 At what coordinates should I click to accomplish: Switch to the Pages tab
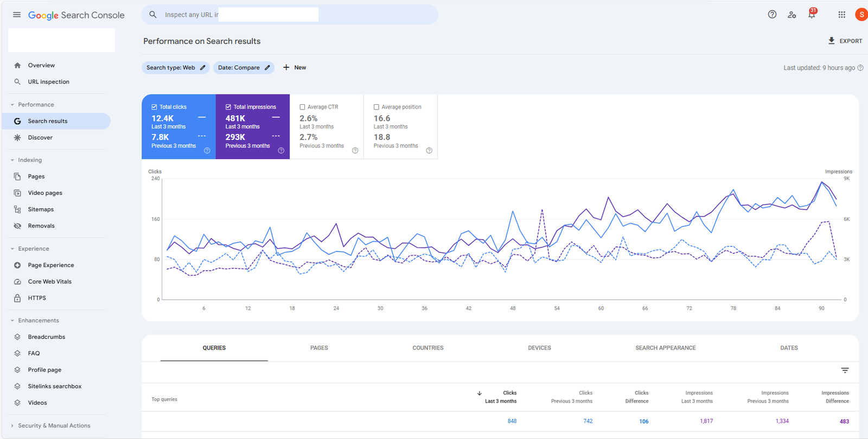pyautogui.click(x=319, y=348)
